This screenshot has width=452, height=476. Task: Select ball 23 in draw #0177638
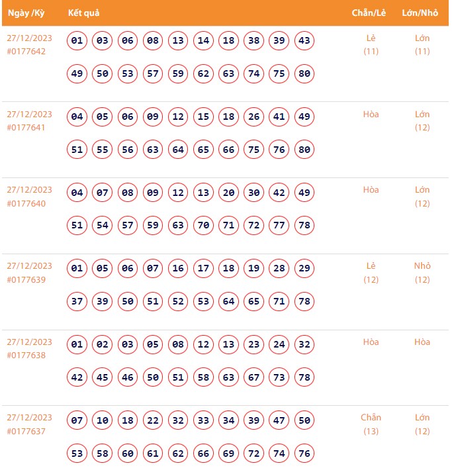254,345
